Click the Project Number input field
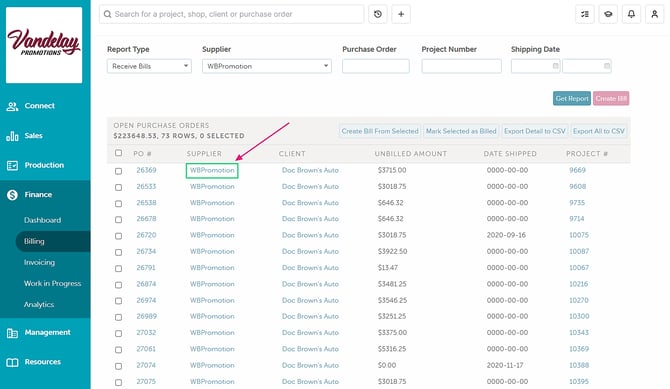 pos(461,66)
